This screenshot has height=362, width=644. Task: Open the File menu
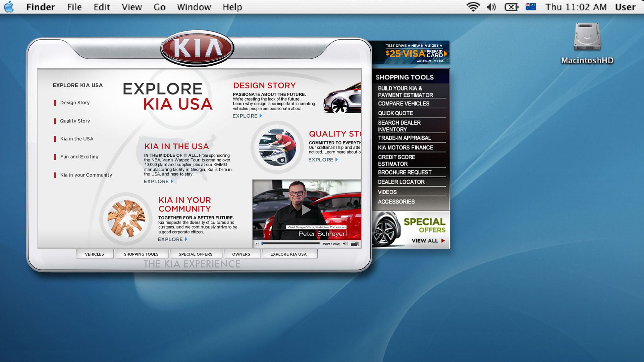point(74,7)
